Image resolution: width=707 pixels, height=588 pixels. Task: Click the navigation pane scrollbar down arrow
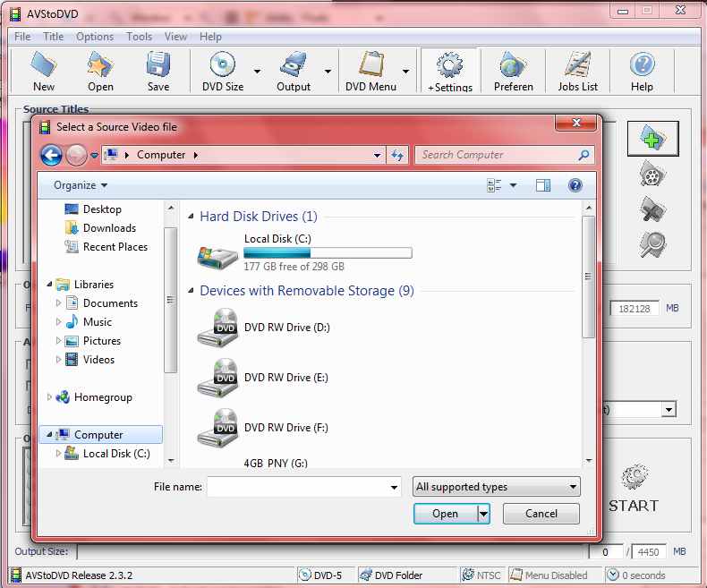[171, 460]
